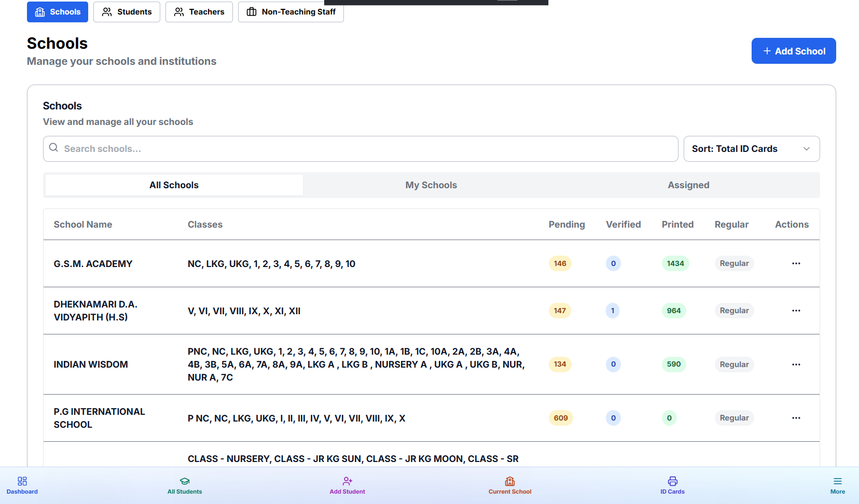Click the printed count 1434 badge
Image resolution: width=859 pixels, height=504 pixels.
pos(675,263)
